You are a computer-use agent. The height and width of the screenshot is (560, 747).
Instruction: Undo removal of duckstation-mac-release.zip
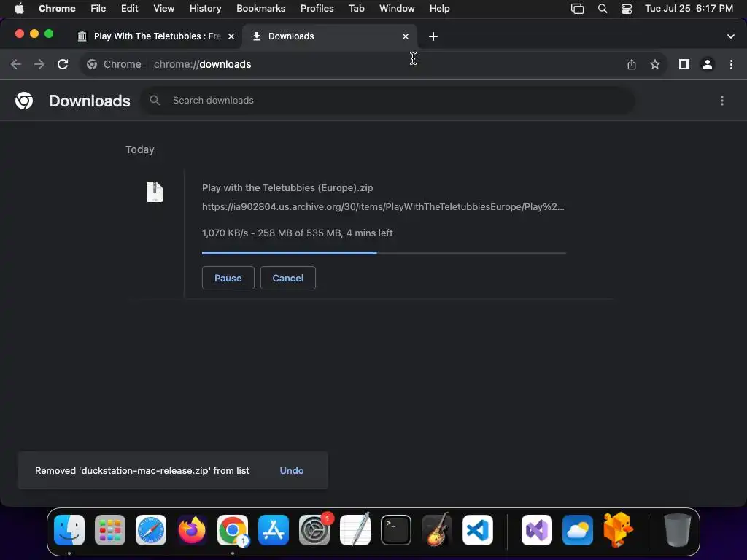click(x=292, y=470)
